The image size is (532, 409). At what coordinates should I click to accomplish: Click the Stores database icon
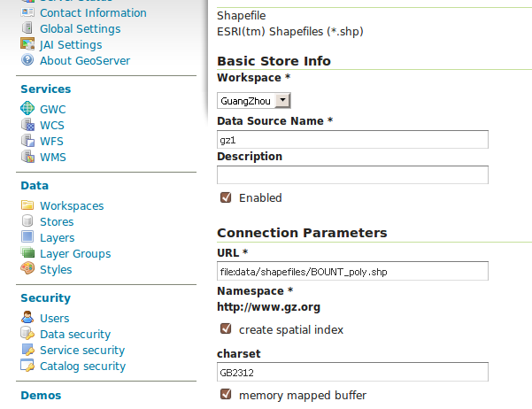[27, 221]
